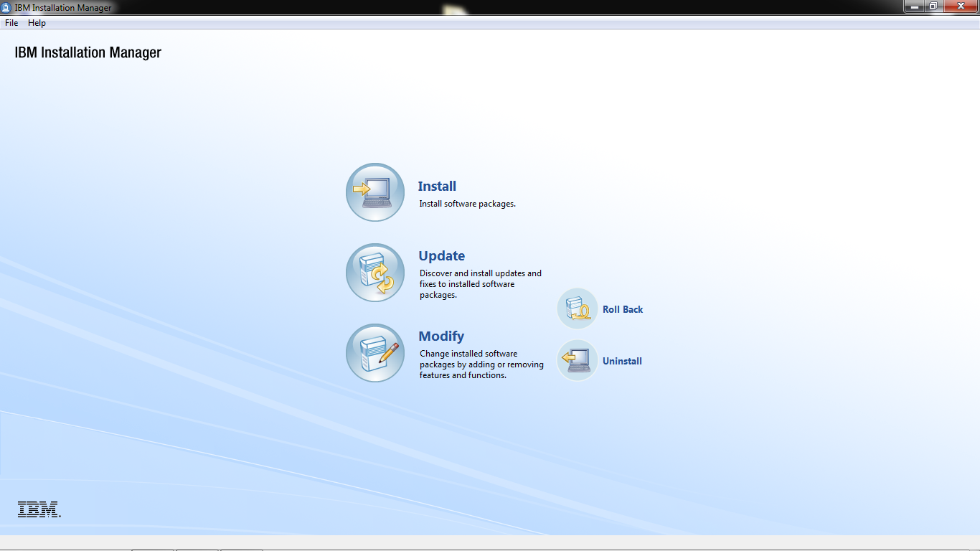Open the Install software packages option
Screen dimensions: 980x551
pyautogui.click(x=436, y=186)
